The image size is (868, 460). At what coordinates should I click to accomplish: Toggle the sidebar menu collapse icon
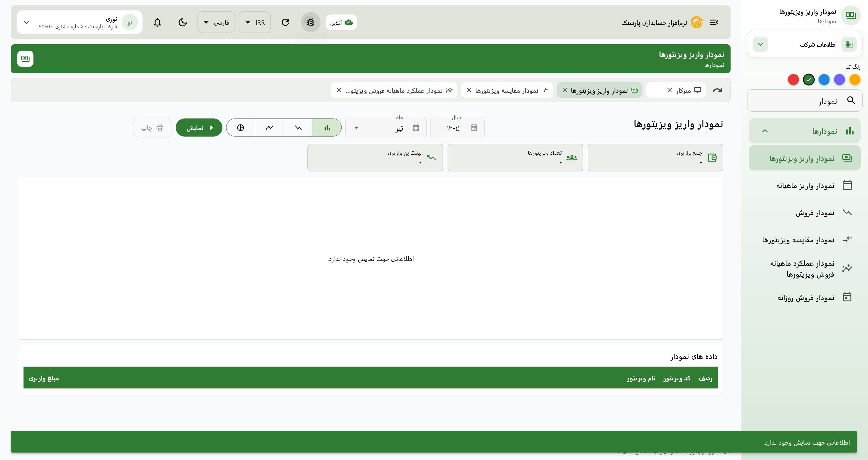[714, 22]
